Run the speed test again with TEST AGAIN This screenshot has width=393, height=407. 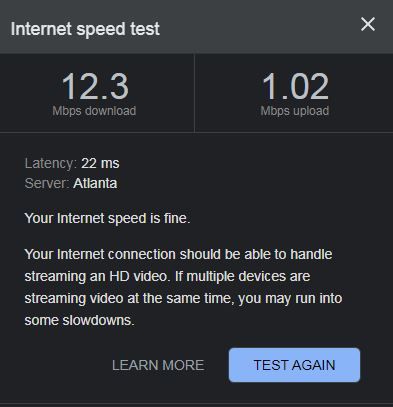point(294,365)
